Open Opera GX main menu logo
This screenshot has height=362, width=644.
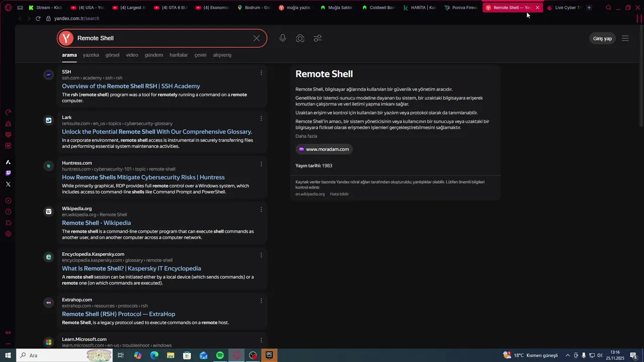(x=8, y=8)
